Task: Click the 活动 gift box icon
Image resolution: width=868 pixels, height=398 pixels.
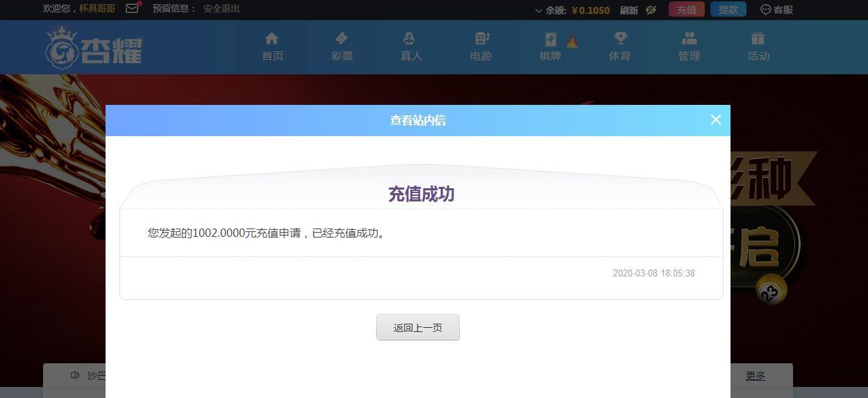Action: point(758,39)
